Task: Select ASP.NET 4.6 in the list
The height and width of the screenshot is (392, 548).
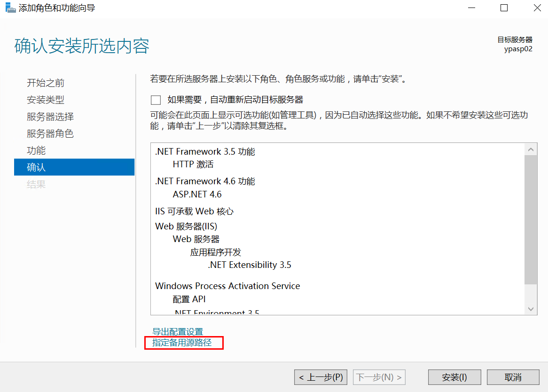Action: pyautogui.click(x=197, y=194)
